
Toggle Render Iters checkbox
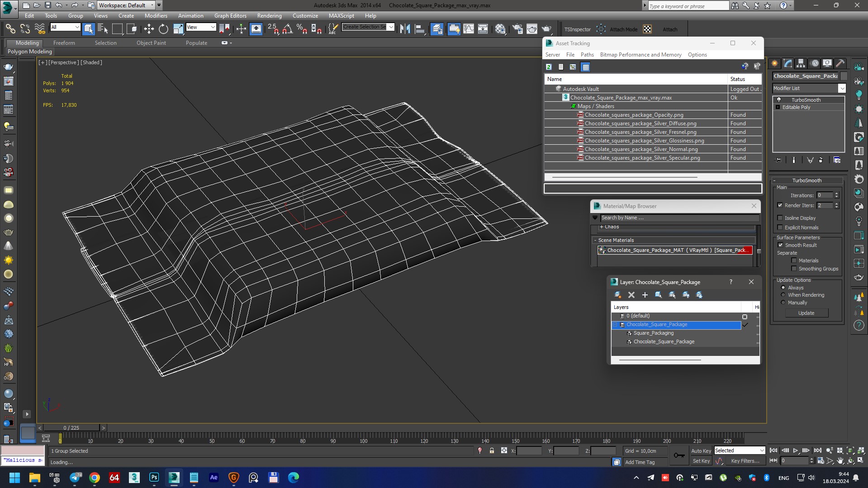pyautogui.click(x=780, y=205)
